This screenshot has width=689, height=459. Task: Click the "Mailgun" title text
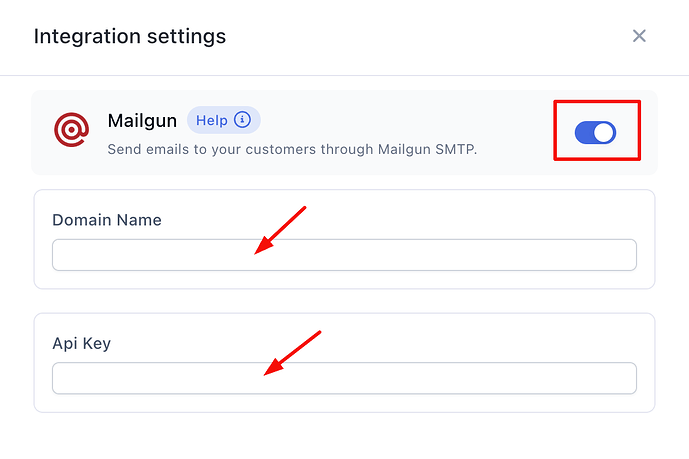[x=142, y=121]
